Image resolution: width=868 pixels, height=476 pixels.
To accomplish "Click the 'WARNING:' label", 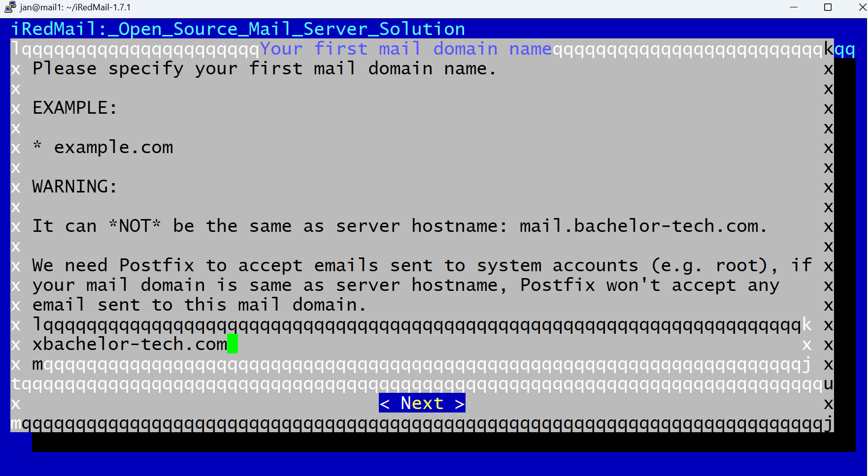I will pos(75,187).
